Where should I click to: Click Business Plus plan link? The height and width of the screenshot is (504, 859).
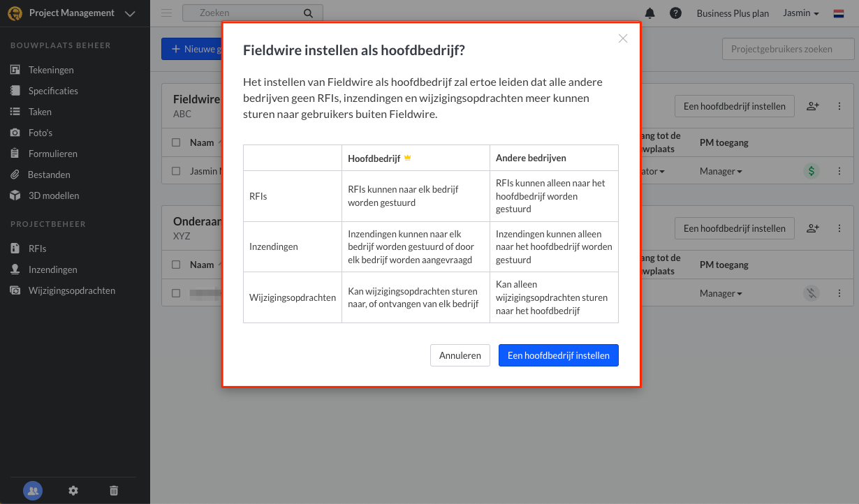(733, 13)
